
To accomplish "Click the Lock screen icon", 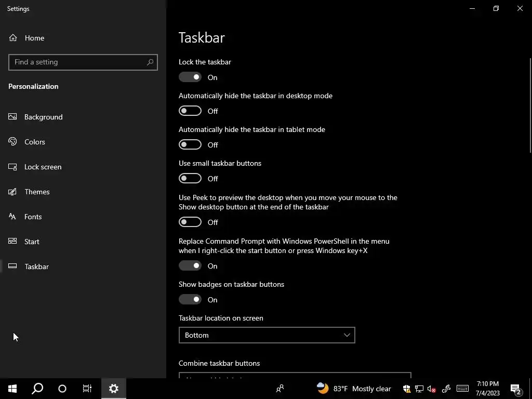I will tap(12, 167).
